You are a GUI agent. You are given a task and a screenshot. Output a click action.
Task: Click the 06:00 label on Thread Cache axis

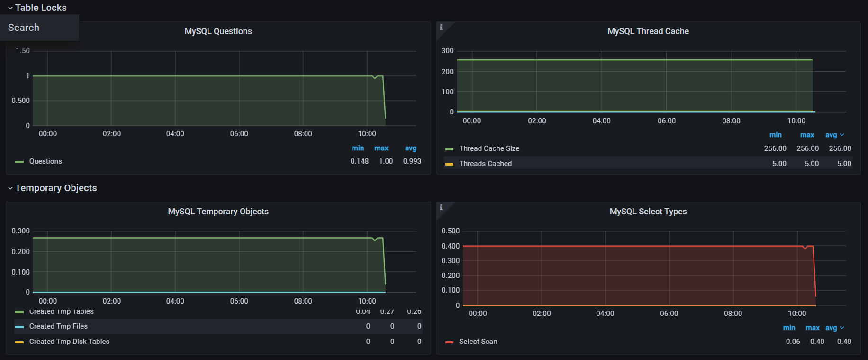(667, 121)
